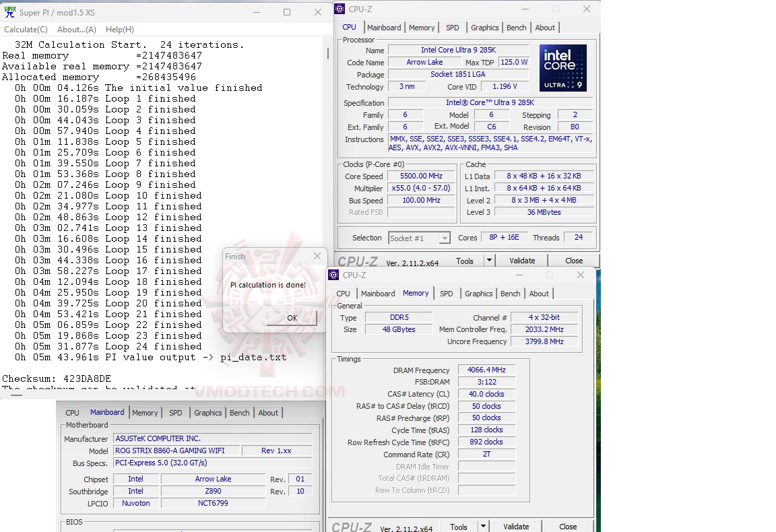This screenshot has width=776, height=532.
Task: Select Bench tab in the CPU-Z Memory window
Action: [510, 294]
